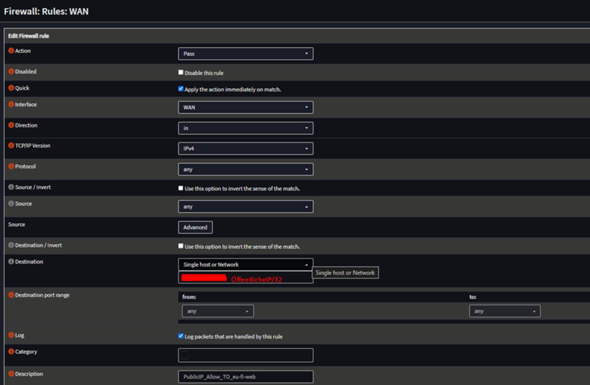Viewport: 590px width, 385px height.
Task: Open the Protocol dropdown showing any
Action: 246,169
